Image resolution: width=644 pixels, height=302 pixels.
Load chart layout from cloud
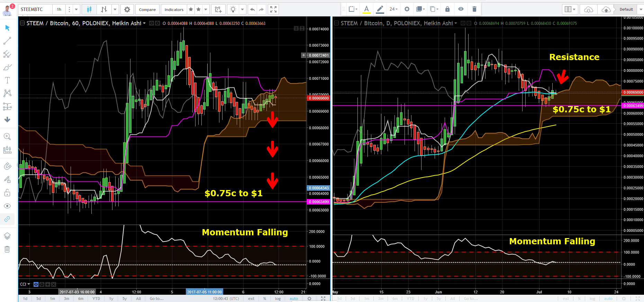tap(588, 9)
